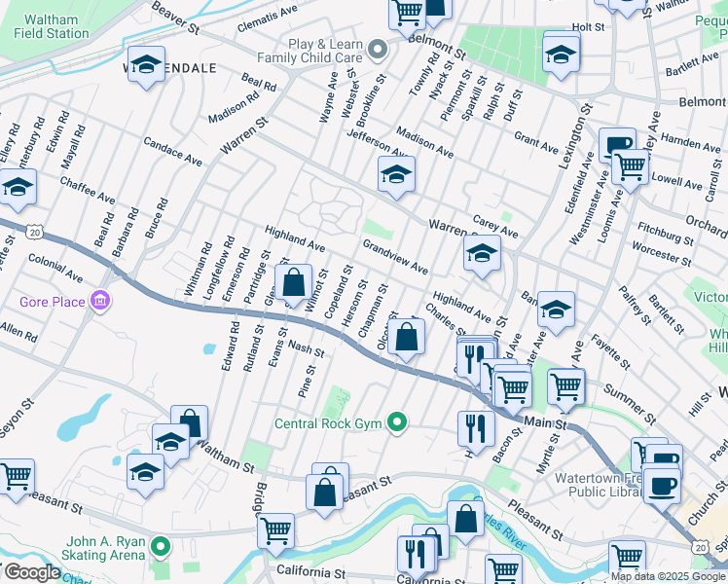728x584 pixels.
Task: Select the school icon in Warrendale
Action: click(146, 65)
